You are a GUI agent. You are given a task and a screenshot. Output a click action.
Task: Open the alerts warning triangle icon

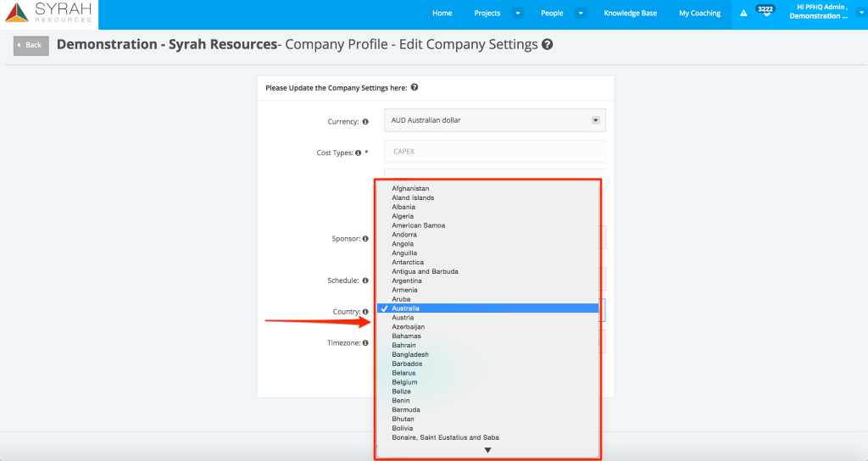743,14
